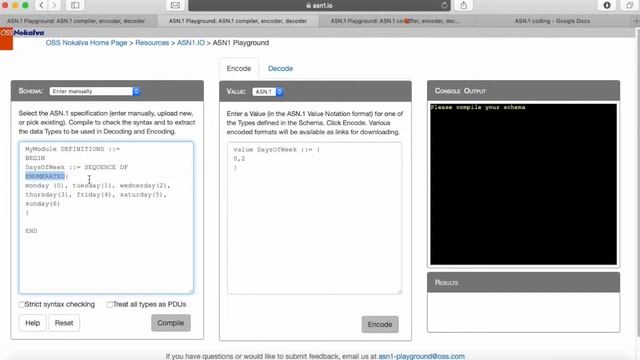
Task: Click the asn1.io address bar
Action: [319, 5]
